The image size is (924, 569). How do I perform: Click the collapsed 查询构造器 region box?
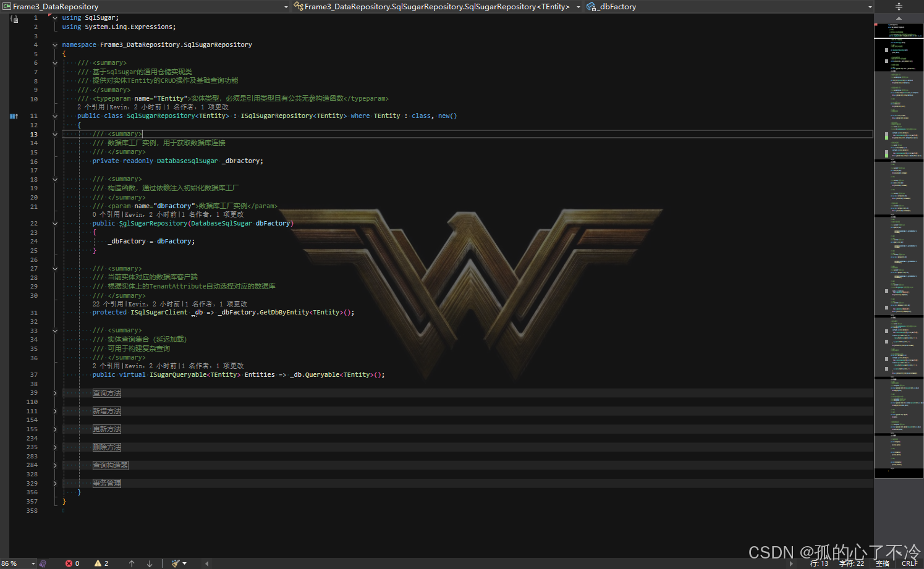(111, 465)
